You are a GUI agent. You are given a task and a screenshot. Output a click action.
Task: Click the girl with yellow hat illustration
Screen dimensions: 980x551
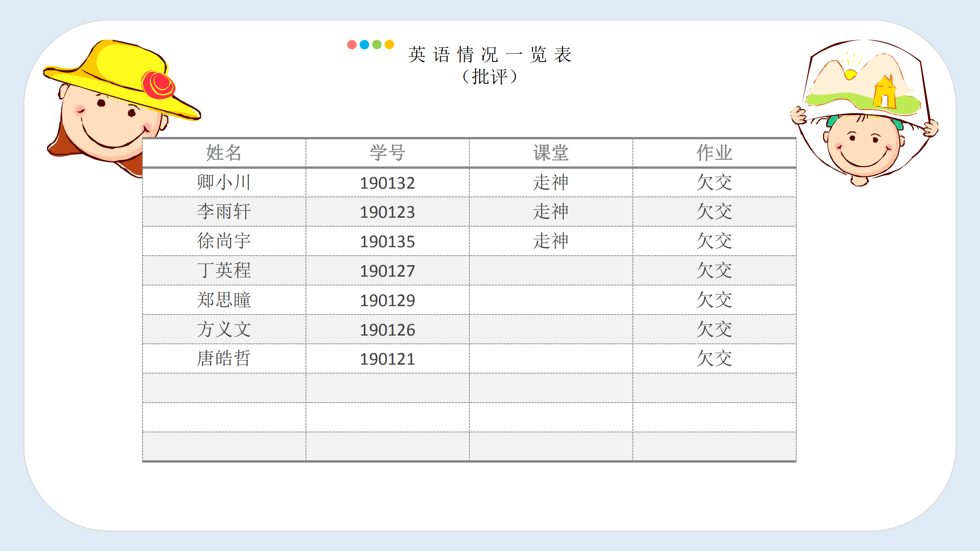pos(122,108)
